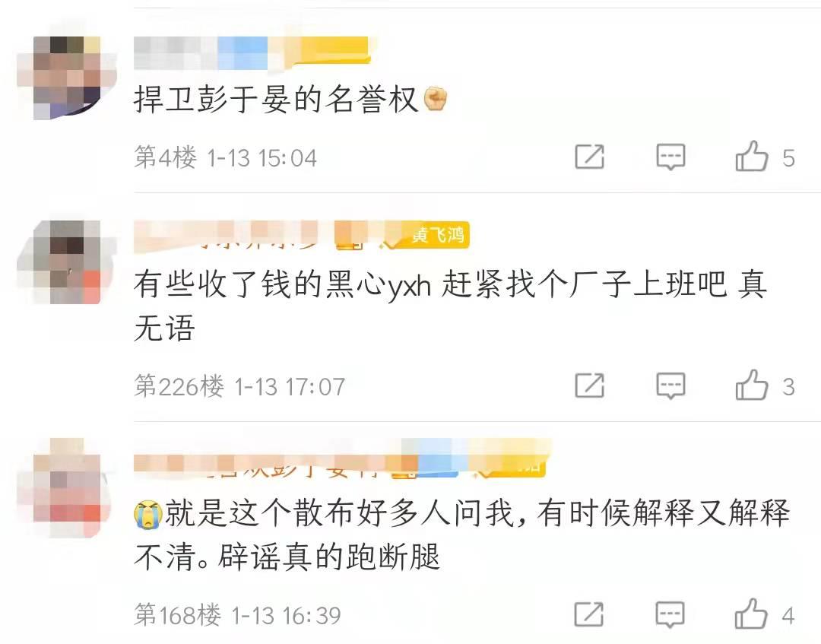
Task: Open second commenter's profile picture
Action: [x=66, y=262]
